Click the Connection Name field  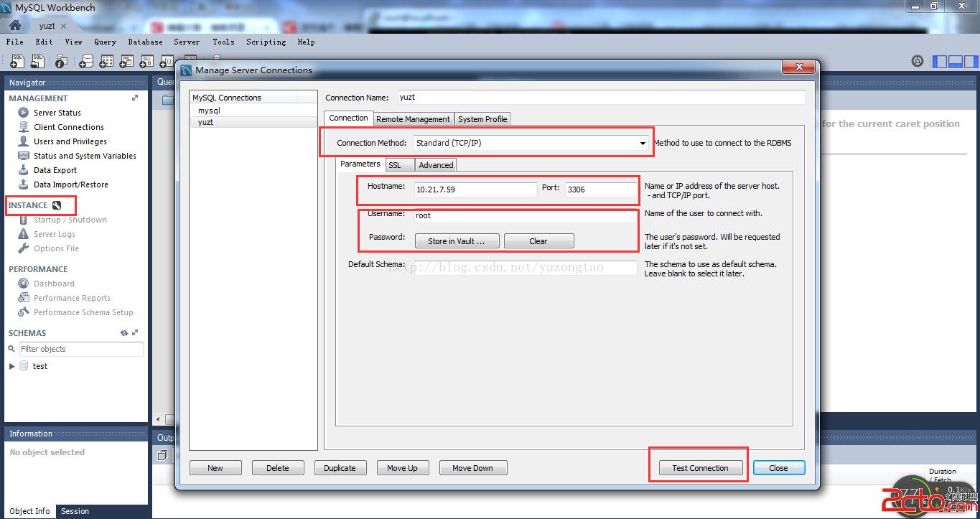tap(602, 97)
